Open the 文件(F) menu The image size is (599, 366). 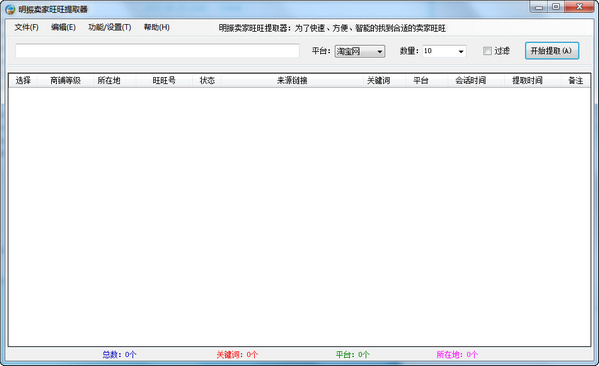point(26,27)
